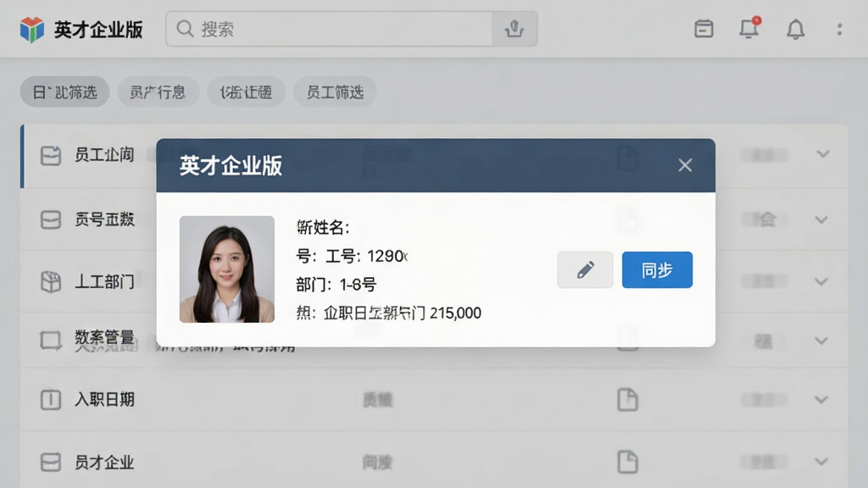This screenshot has height=488, width=868.
Task: Open the three-dot more options menu
Action: point(840,30)
